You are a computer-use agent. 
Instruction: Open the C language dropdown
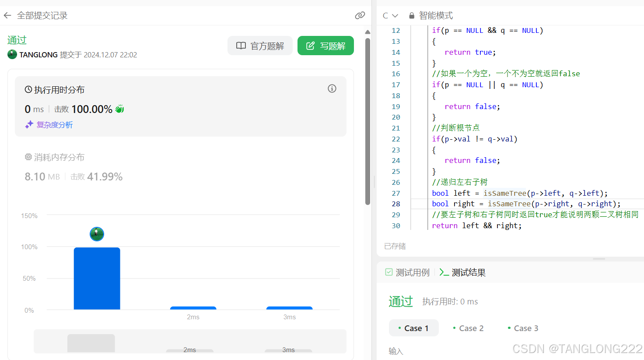[x=390, y=16]
